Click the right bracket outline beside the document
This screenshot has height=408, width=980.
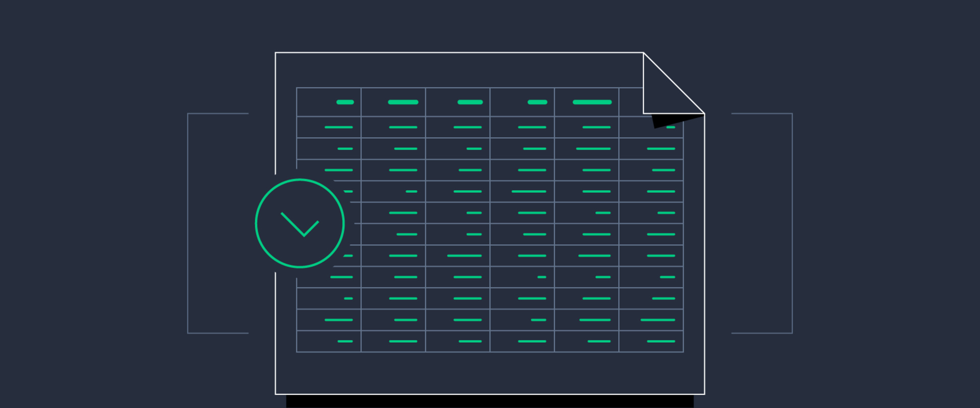(x=792, y=223)
